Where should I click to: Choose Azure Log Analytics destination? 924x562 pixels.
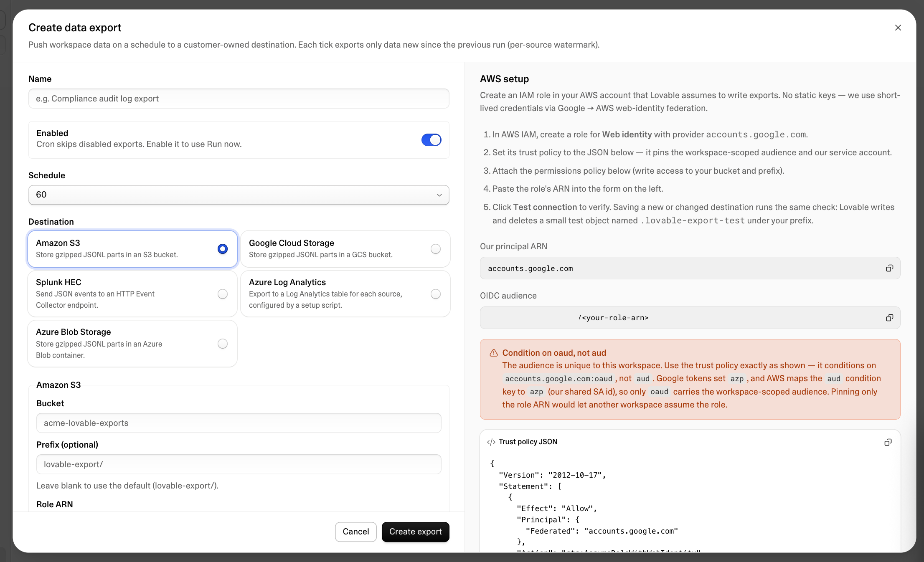point(345,294)
